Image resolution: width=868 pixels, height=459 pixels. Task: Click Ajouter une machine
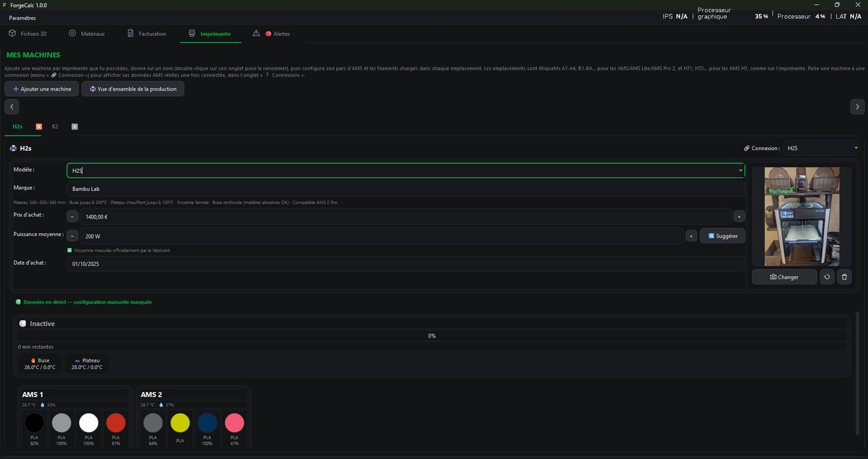[42, 89]
